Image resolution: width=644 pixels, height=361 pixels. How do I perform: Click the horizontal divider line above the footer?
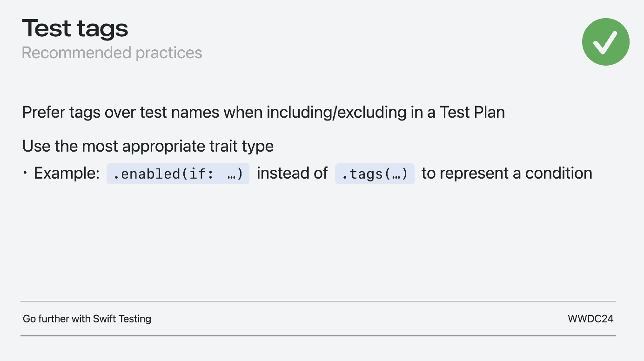tap(318, 301)
